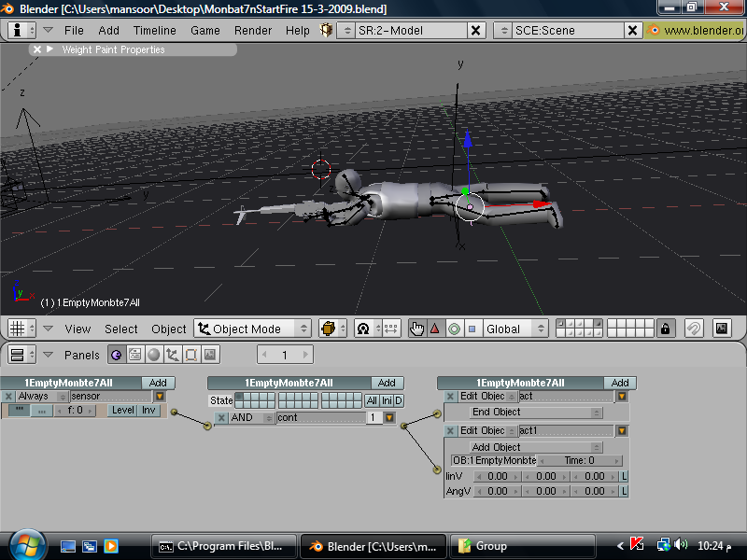Delete the act actuator with X
The image size is (747, 560).
click(x=450, y=396)
